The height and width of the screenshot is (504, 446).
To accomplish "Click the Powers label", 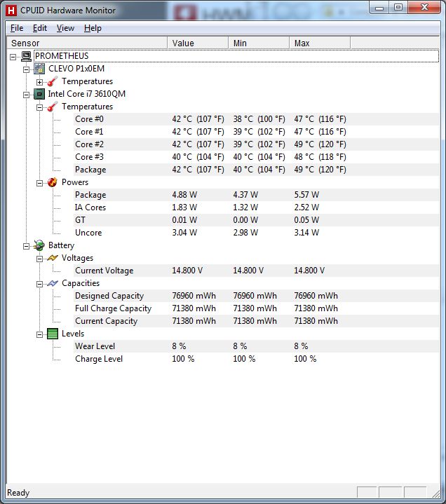I will coord(75,182).
